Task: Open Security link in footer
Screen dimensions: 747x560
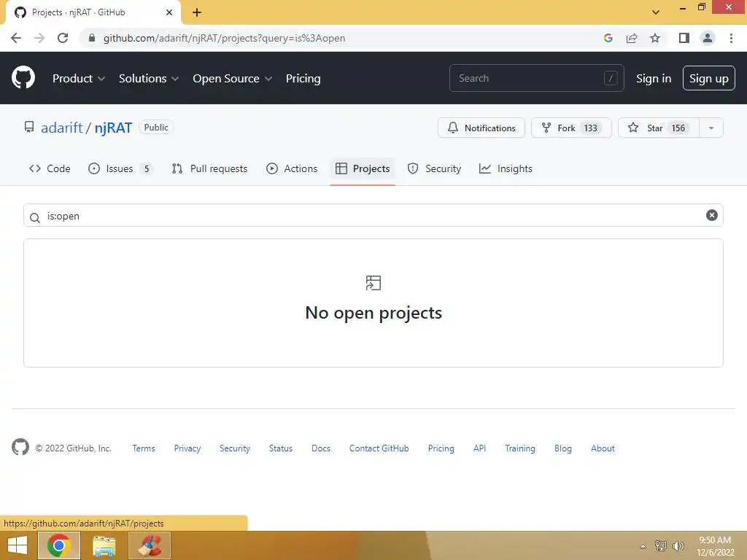Action: 234,448
